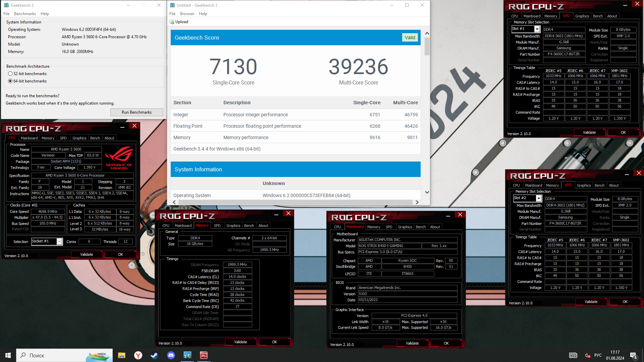Open notification center icon
This screenshot has height=362, width=644.
(x=634, y=355)
